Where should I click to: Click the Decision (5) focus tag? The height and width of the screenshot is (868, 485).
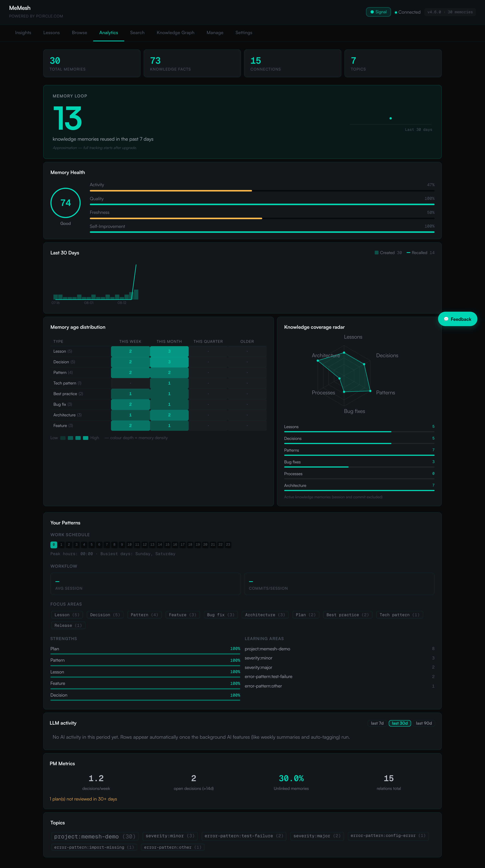[105, 615]
